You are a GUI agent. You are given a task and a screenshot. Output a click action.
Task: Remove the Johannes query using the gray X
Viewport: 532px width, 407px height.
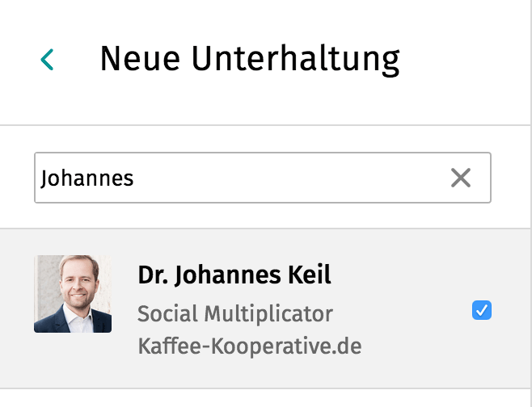pos(460,178)
